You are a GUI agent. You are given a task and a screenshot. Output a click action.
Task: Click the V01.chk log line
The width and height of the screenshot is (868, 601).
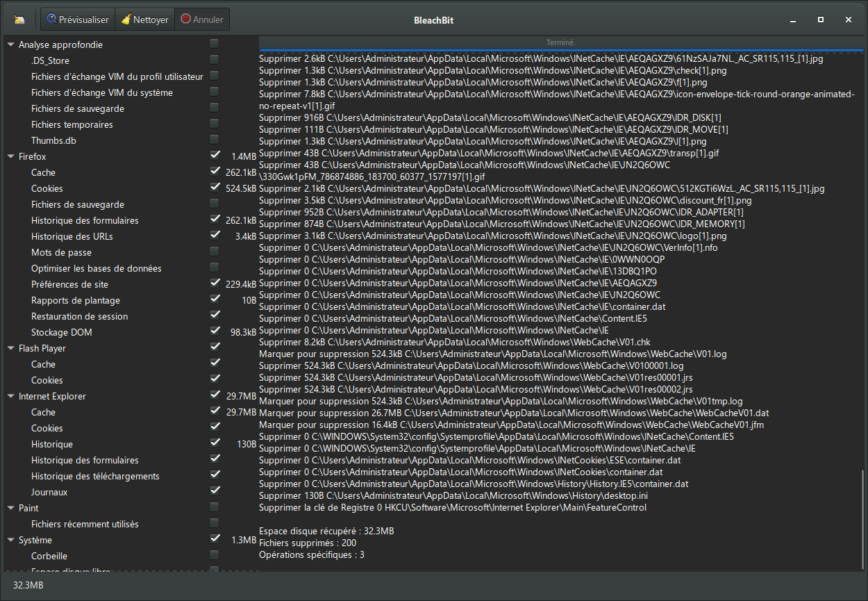click(x=455, y=342)
